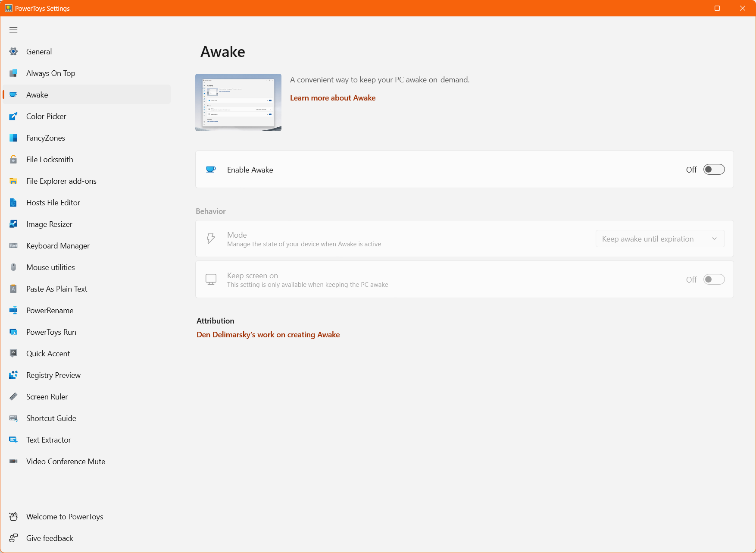Select the PowerToys Run icon
This screenshot has width=756, height=553.
[x=13, y=332]
